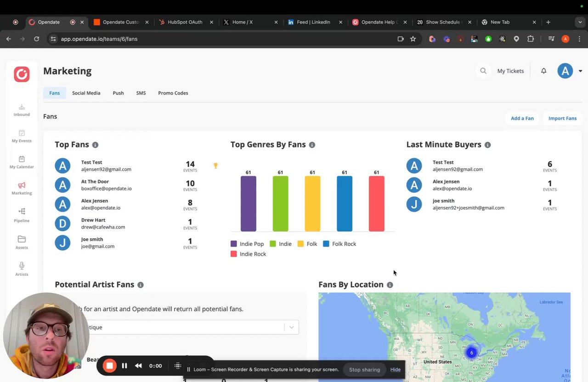Switch to Push tab
This screenshot has height=382, width=588.
[118, 93]
